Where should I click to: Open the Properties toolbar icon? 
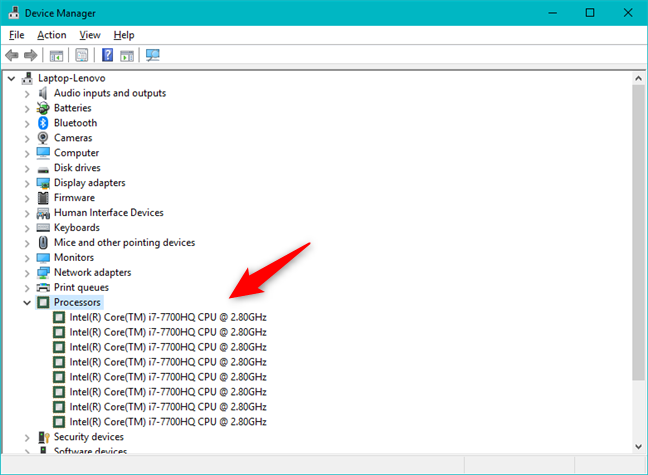pyautogui.click(x=82, y=55)
